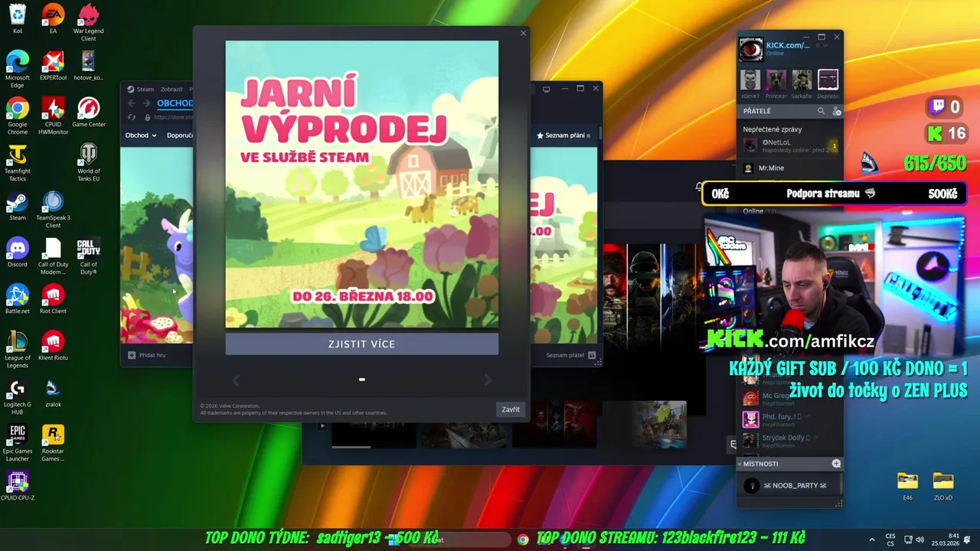Viewport: 980px width, 551px height.
Task: Launch Teamfight Tactics shortcut
Action: [x=17, y=163]
